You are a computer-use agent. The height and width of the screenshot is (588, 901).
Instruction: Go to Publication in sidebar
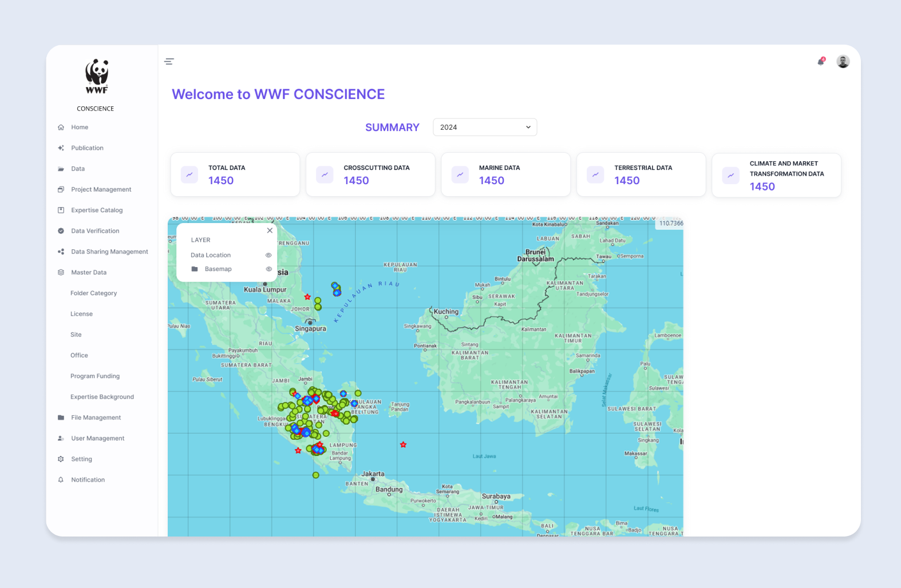(x=87, y=148)
